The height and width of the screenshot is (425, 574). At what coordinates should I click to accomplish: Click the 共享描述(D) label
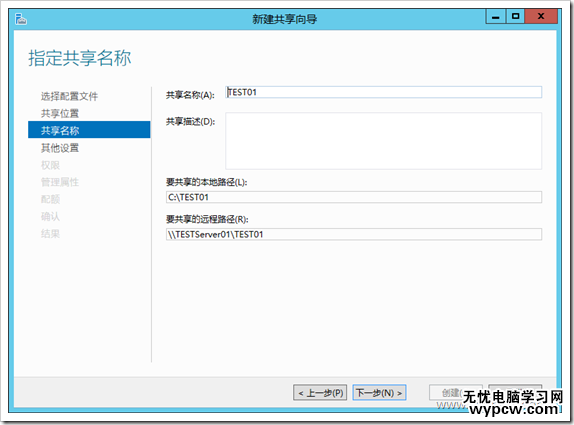[190, 122]
